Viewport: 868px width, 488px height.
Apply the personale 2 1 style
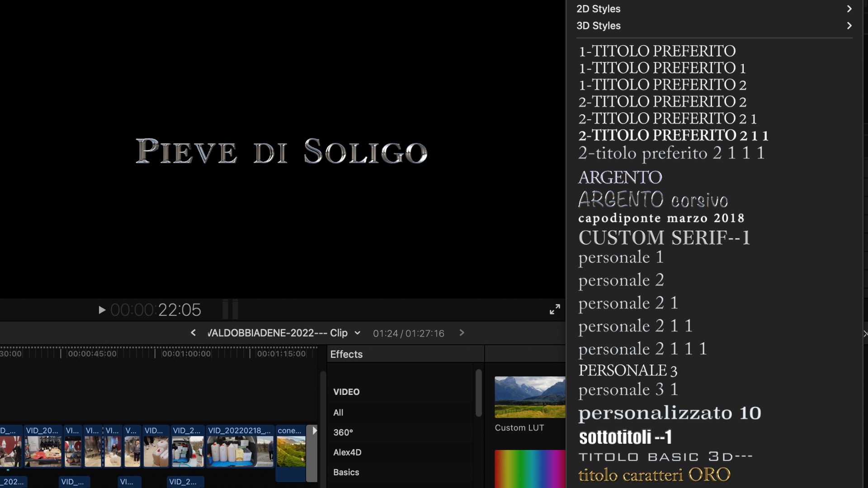pyautogui.click(x=628, y=303)
